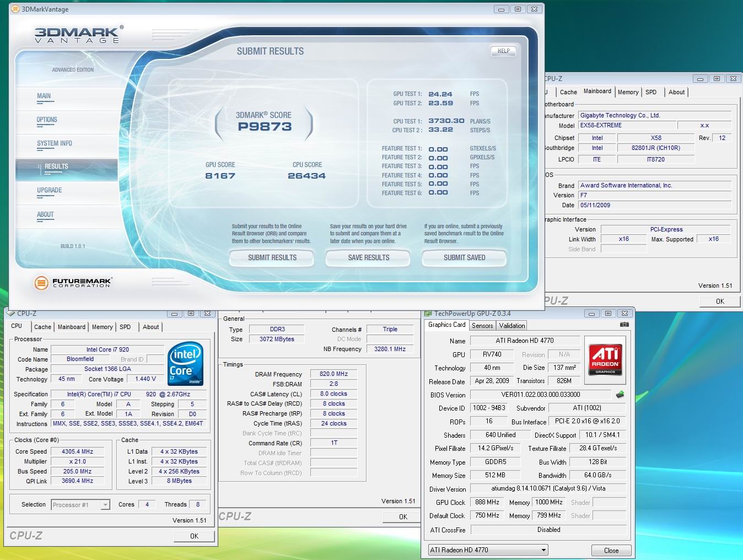Image resolution: width=743 pixels, height=560 pixels.
Task: Open the ATI Radeon HD 4770 GPU dropdown
Action: point(488,550)
